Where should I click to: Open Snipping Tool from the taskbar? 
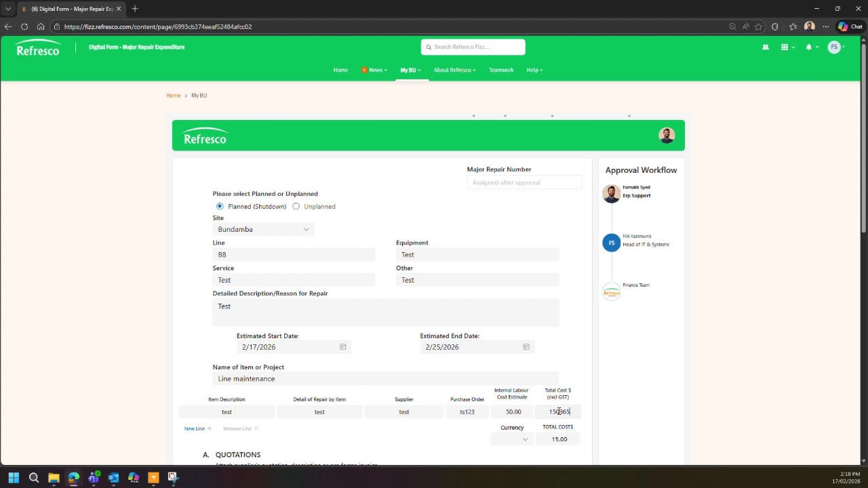point(173,478)
